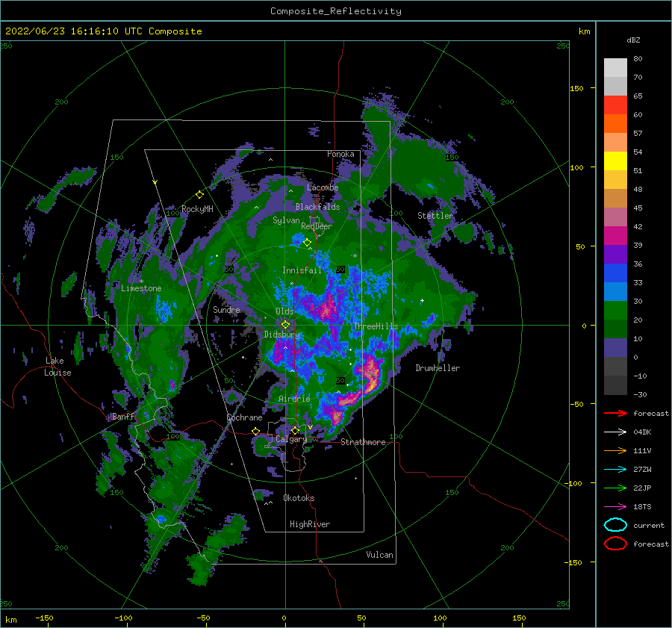Click the Sylvan label
The image size is (672, 628).
286,220
